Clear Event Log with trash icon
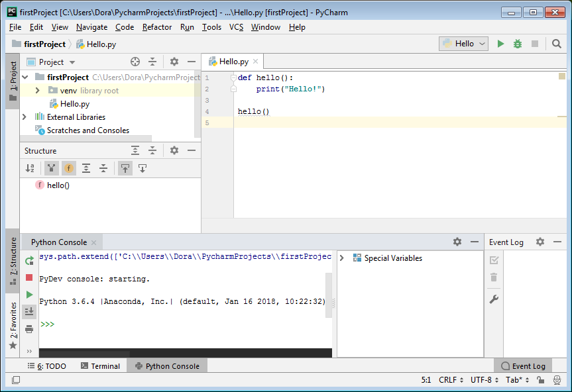 point(494,277)
